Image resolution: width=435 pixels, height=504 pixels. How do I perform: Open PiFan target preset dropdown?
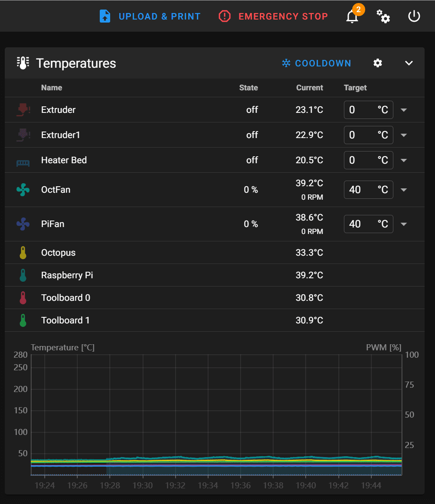point(404,224)
